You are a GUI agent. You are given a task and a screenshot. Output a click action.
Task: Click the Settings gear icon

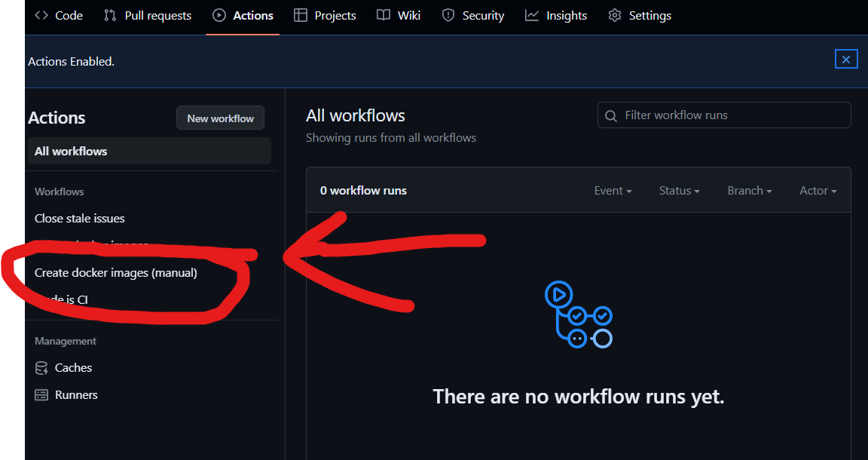(x=615, y=16)
